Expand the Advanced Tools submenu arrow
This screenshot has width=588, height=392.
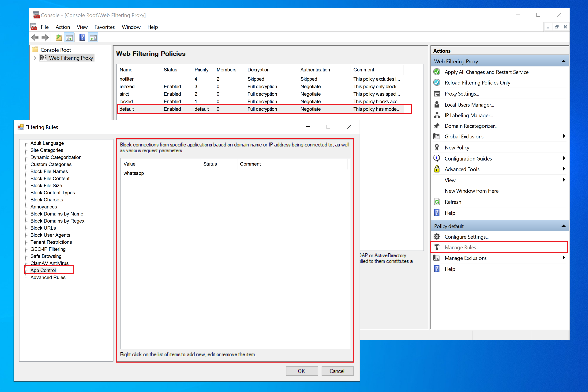[564, 169]
